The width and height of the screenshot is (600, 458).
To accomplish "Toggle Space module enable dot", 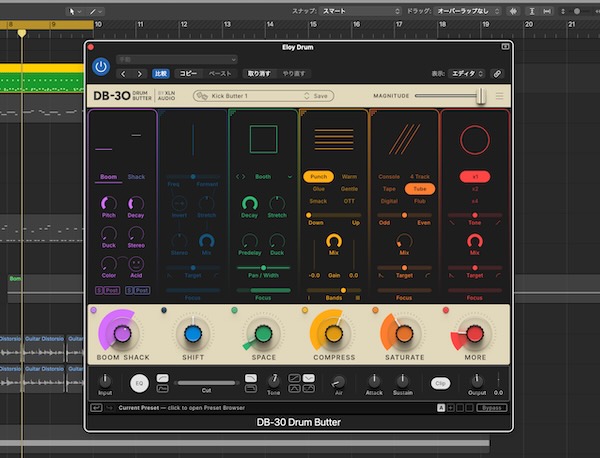I will coord(235,310).
